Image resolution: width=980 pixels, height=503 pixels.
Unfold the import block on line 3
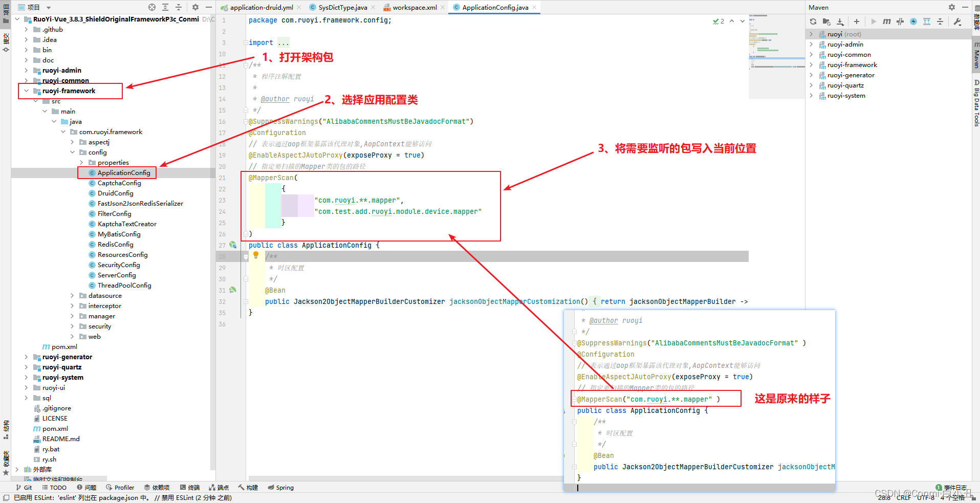[x=246, y=43]
